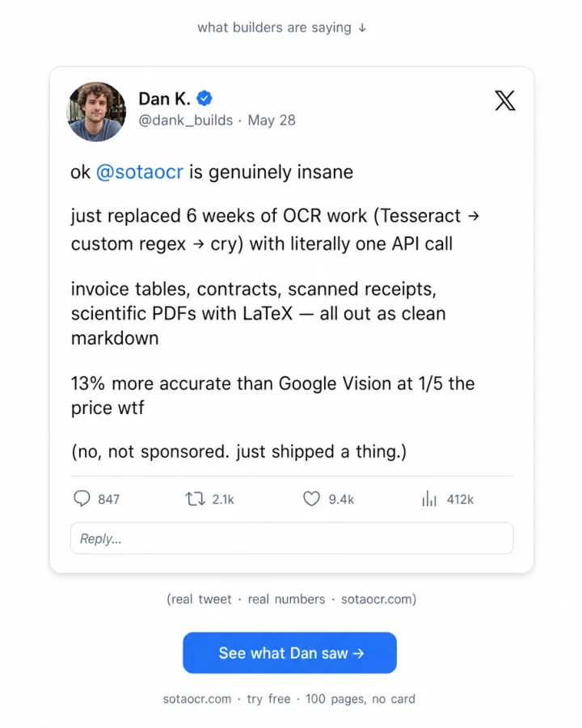Click in the Reply... input field

(292, 538)
